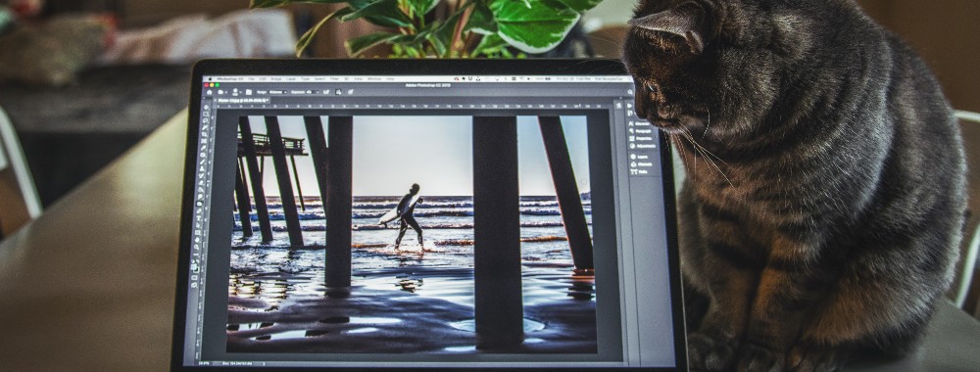The height and width of the screenshot is (372, 980).
Task: Open the tool preset picker
Action: 221,92
